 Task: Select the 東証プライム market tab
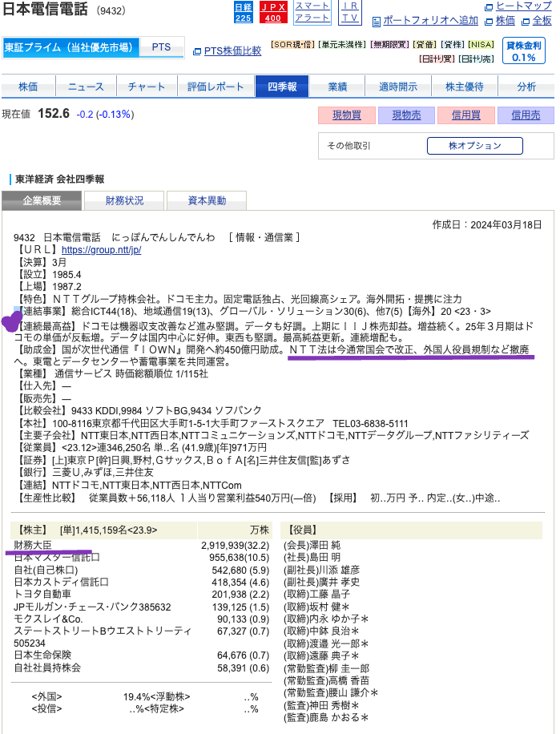point(71,47)
